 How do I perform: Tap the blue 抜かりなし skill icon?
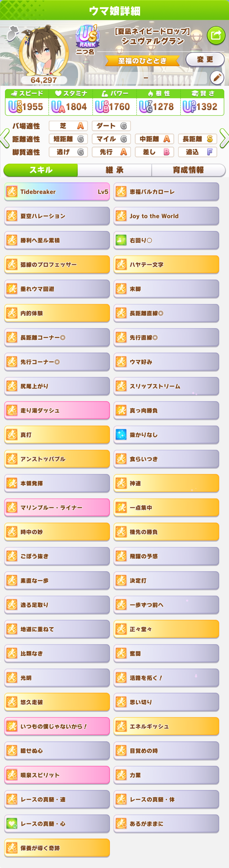[121, 435]
